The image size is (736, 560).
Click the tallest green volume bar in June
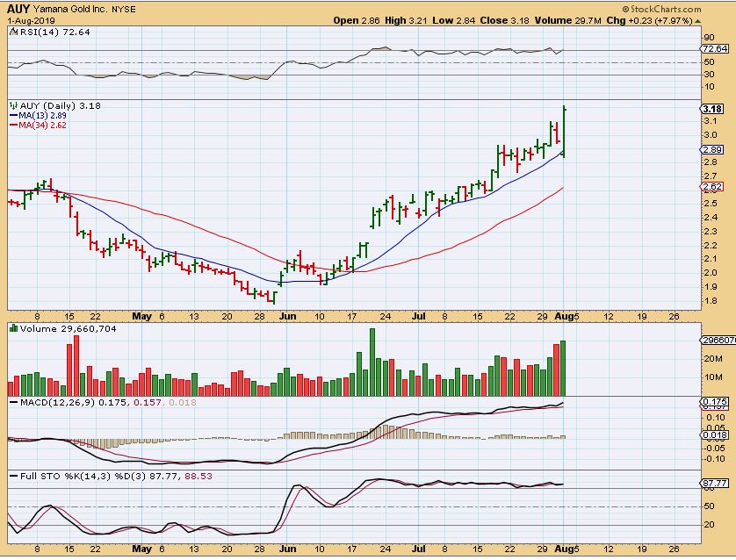(x=372, y=363)
